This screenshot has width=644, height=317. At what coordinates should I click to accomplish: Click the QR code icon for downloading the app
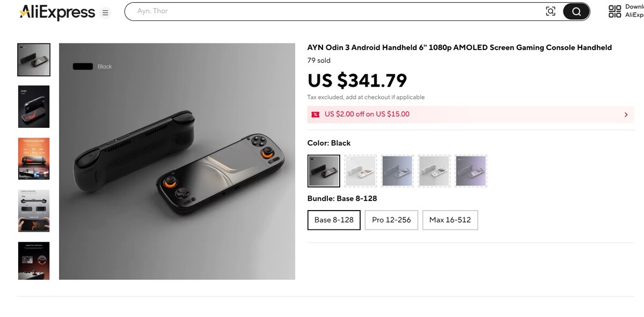[615, 11]
